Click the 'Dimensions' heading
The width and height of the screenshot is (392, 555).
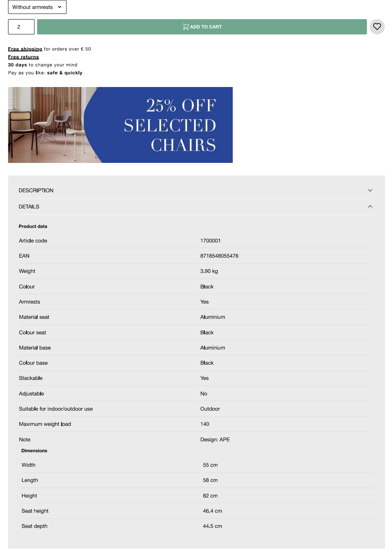click(34, 451)
